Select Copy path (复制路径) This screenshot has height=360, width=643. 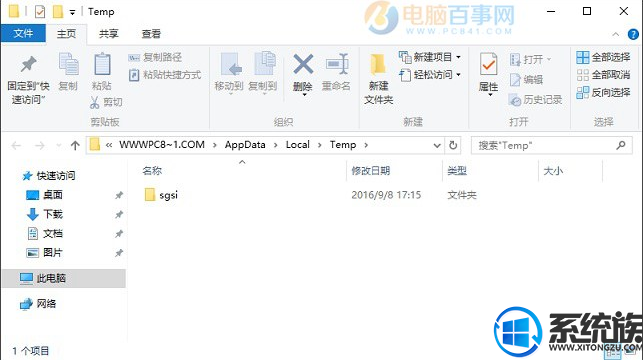coord(155,57)
